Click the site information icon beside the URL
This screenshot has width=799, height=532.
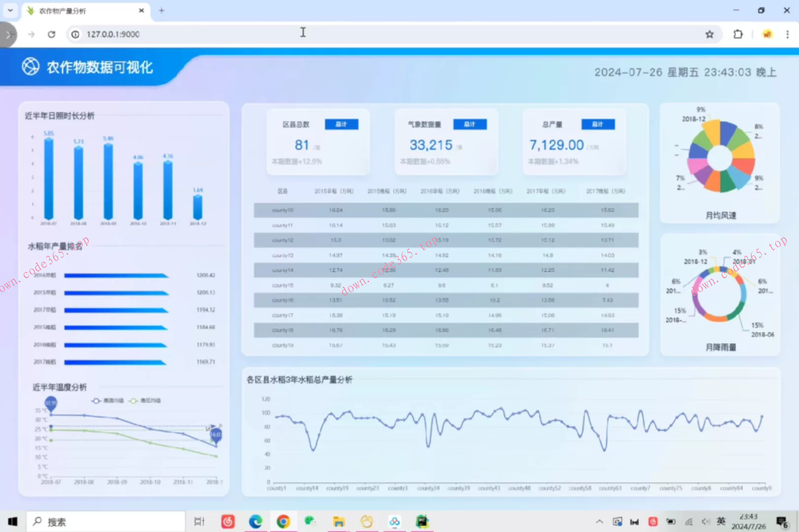click(x=75, y=34)
